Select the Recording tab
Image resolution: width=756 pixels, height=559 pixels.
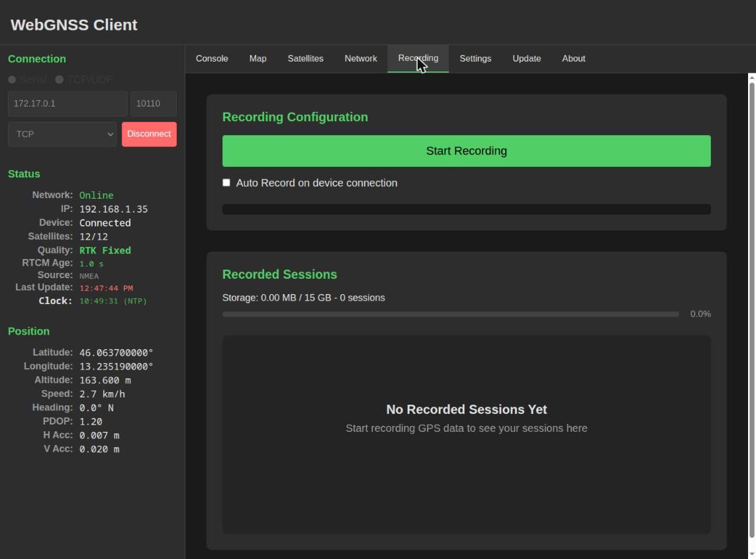click(x=418, y=58)
